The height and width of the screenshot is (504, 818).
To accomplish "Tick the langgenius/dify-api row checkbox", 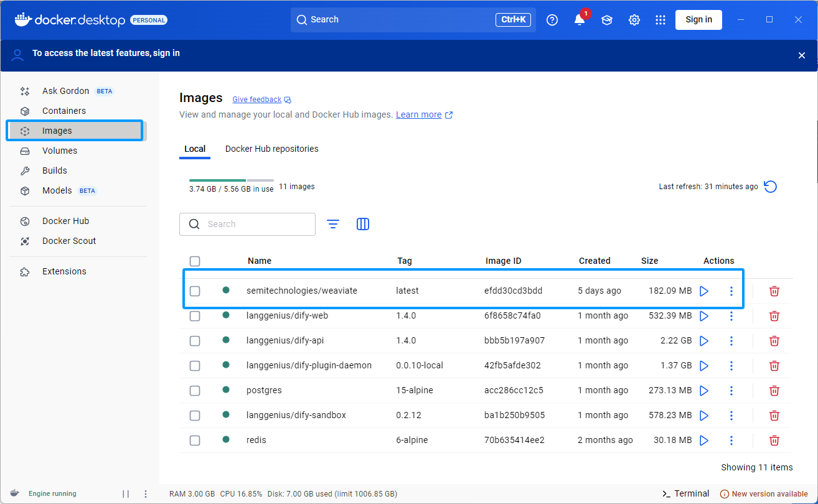I will click(195, 340).
